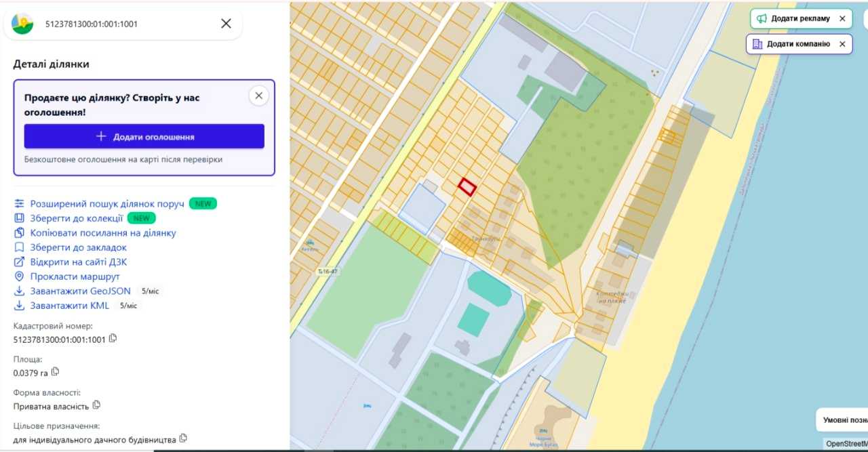Copy the 'Приватна власність' ownership value
The height and width of the screenshot is (452, 868).
(x=96, y=405)
